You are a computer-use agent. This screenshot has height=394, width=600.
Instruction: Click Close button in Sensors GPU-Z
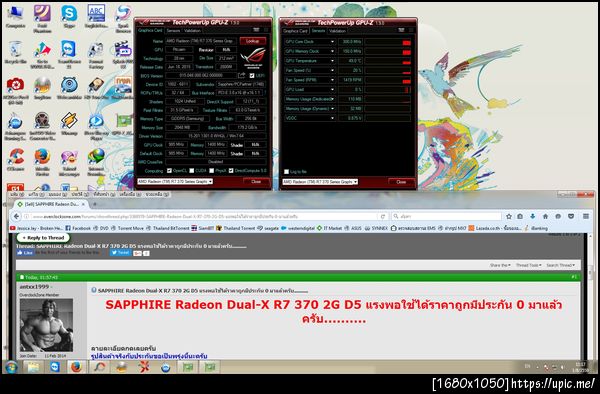pyautogui.click(x=401, y=182)
